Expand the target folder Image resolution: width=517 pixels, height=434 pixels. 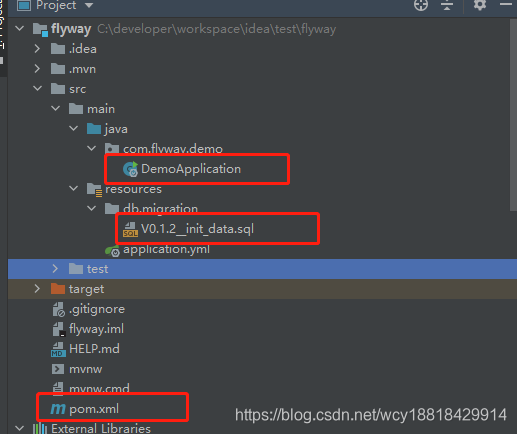click(37, 289)
